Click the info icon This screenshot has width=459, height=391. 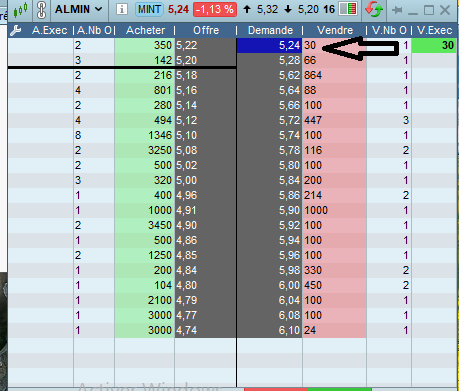pos(122,9)
